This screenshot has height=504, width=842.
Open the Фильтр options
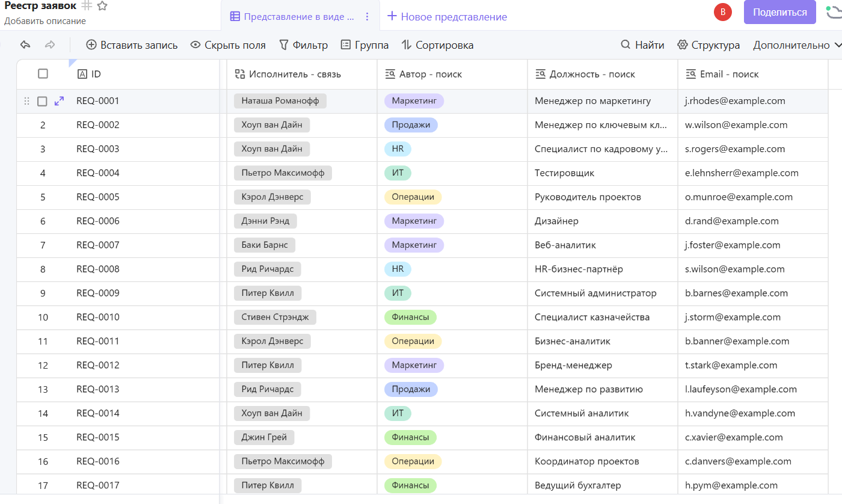(304, 45)
